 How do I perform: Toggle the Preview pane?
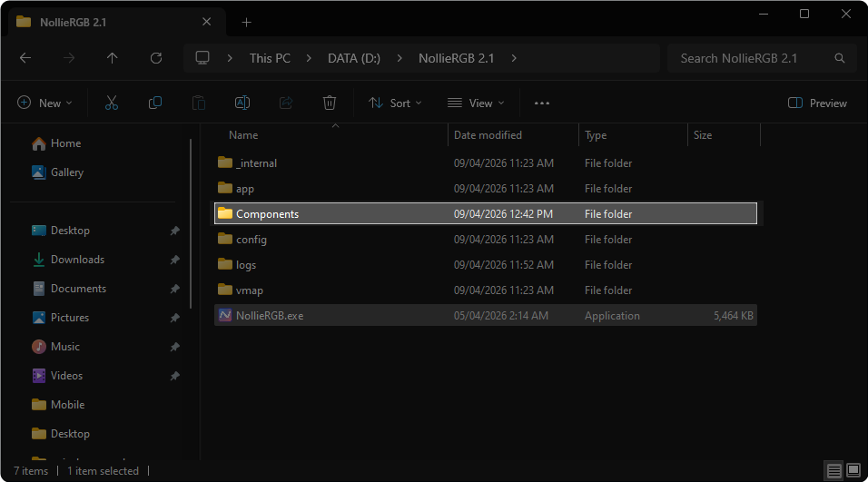click(817, 103)
